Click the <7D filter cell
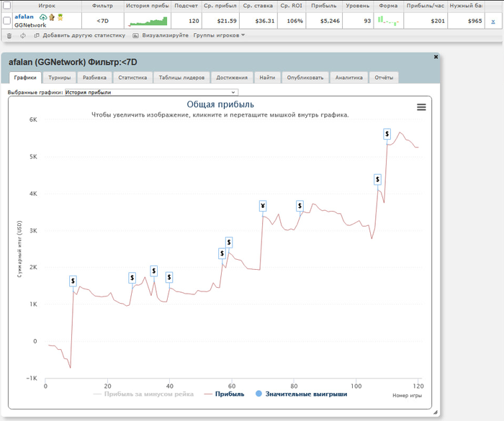 click(x=102, y=21)
